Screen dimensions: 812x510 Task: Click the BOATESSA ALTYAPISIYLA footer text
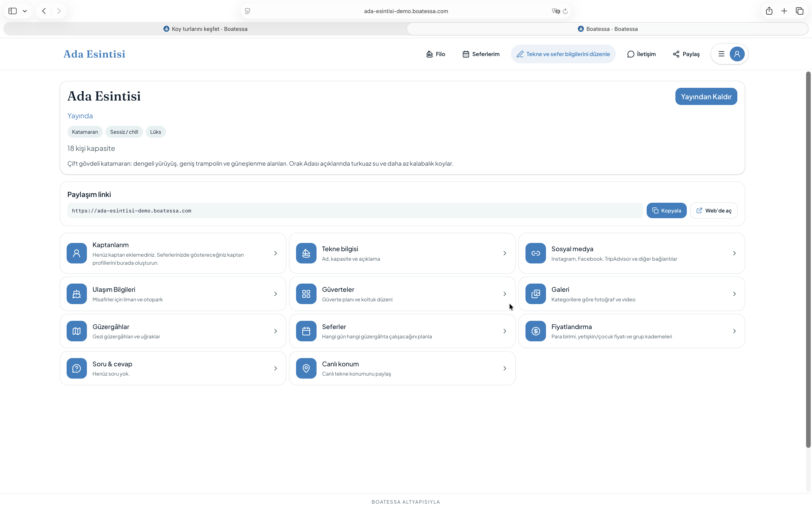click(x=406, y=502)
